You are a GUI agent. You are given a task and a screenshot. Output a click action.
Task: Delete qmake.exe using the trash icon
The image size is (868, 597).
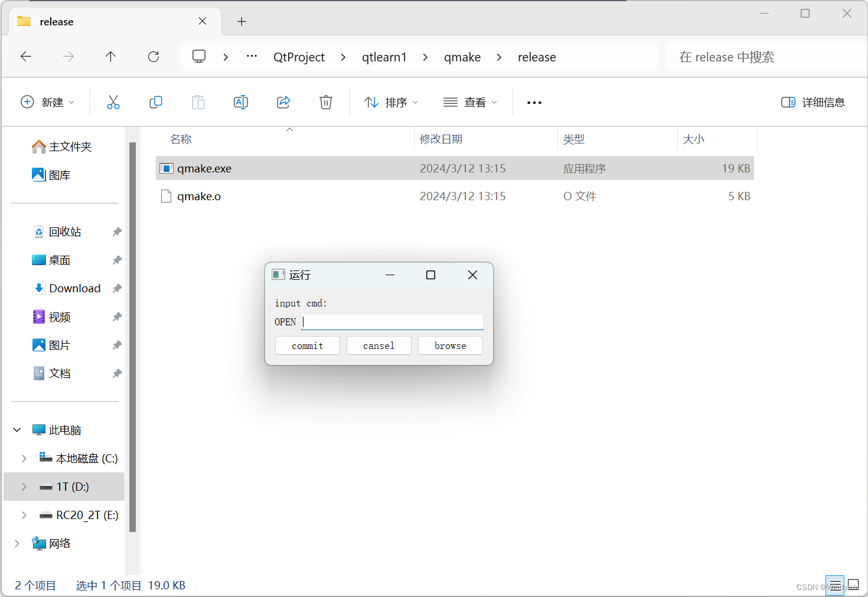point(326,102)
